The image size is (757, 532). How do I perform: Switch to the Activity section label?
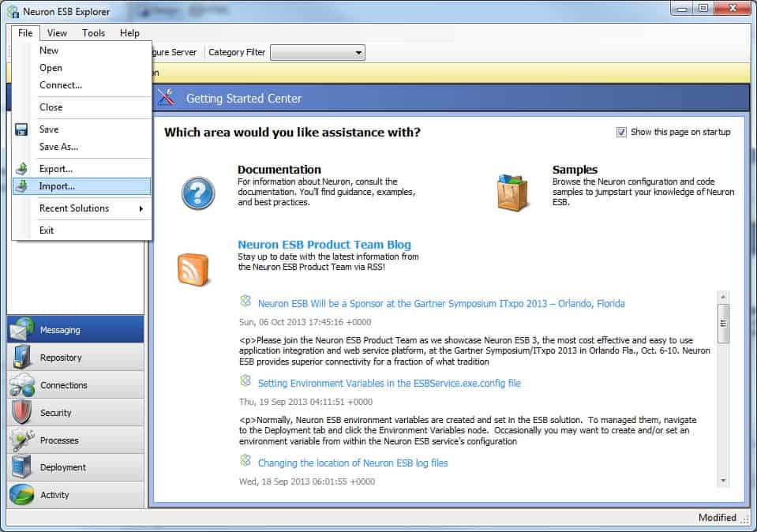click(x=54, y=495)
